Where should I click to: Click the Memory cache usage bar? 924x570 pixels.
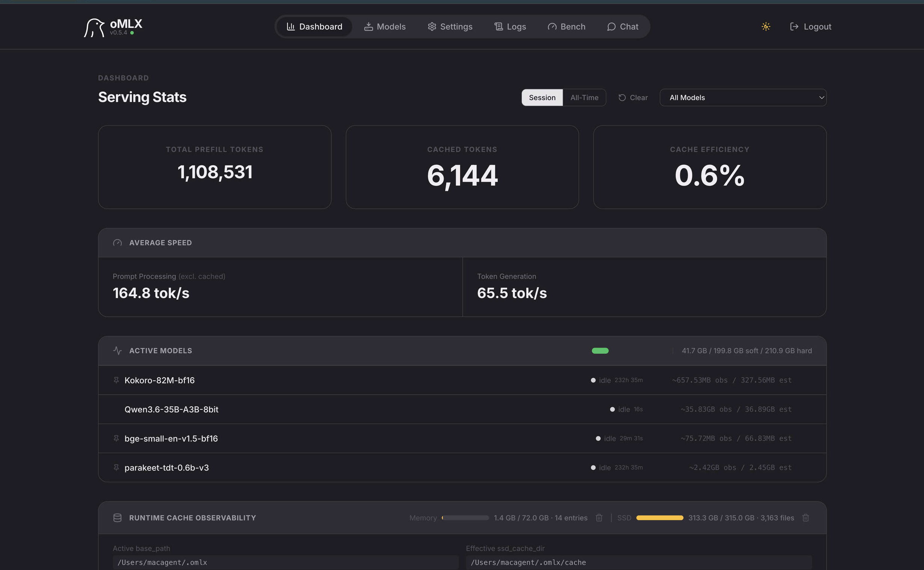tap(465, 517)
